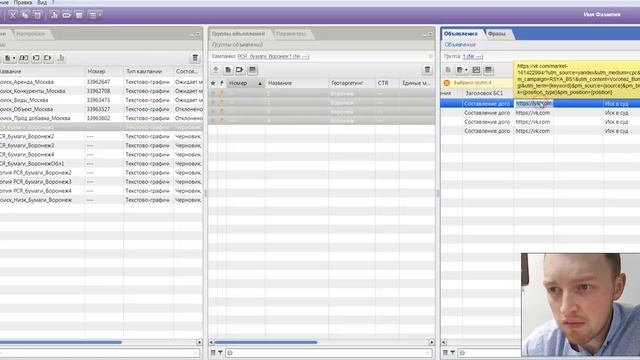Select campaign row numbered 33963527
Screen dimensions: 640x360
tap(101, 109)
